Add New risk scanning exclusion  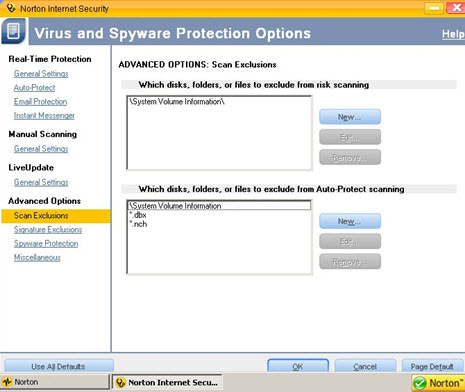pos(350,117)
